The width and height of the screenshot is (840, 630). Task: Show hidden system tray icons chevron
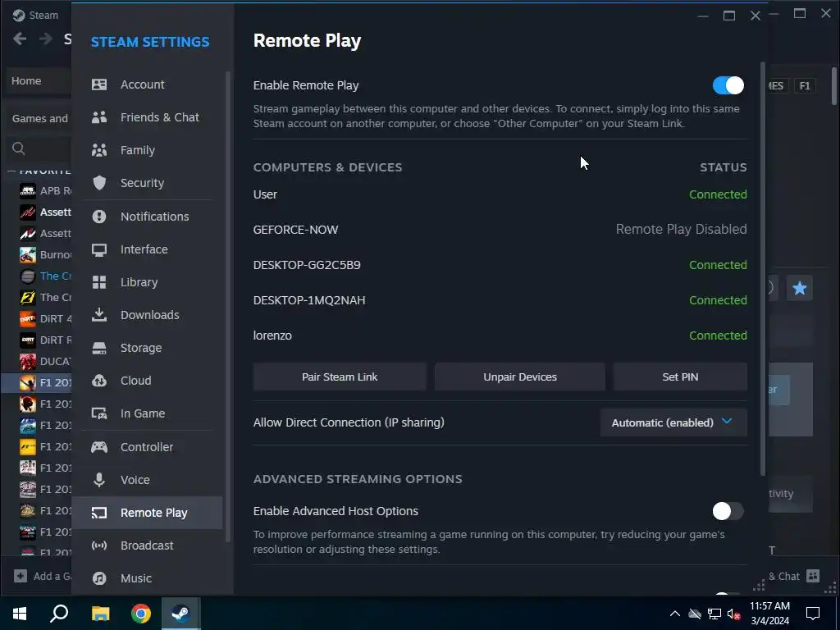coord(675,614)
